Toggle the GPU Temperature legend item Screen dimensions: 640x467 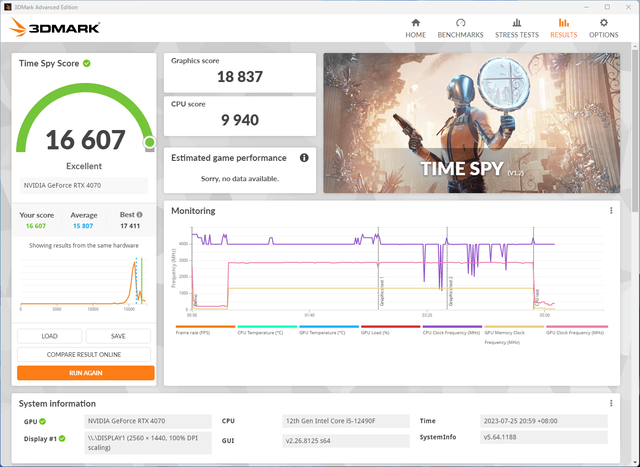click(x=329, y=330)
